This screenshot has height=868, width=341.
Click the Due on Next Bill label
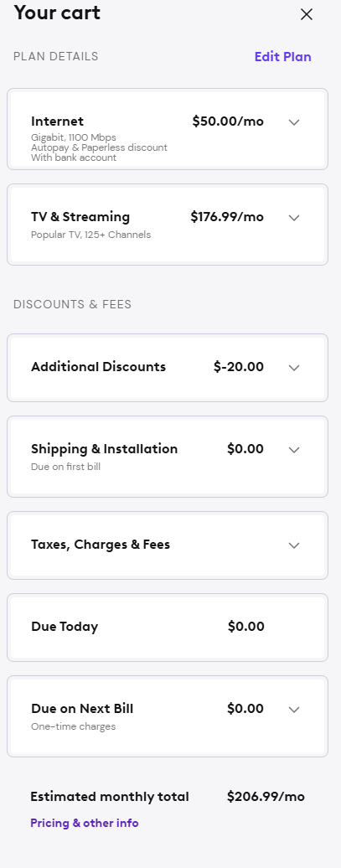point(82,709)
